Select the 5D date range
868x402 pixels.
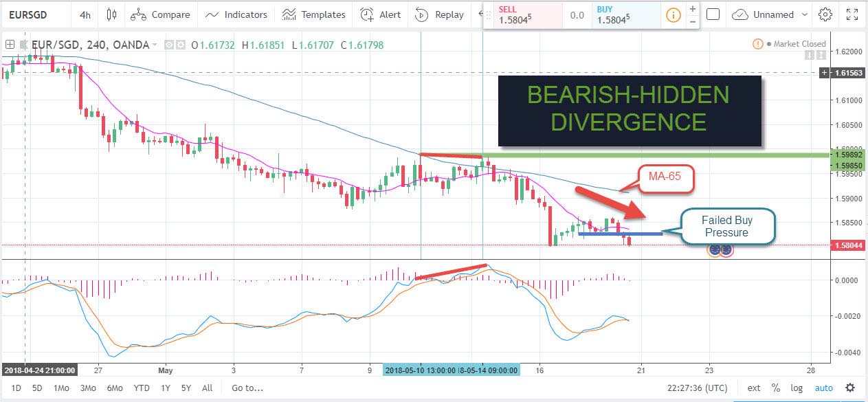38,388
